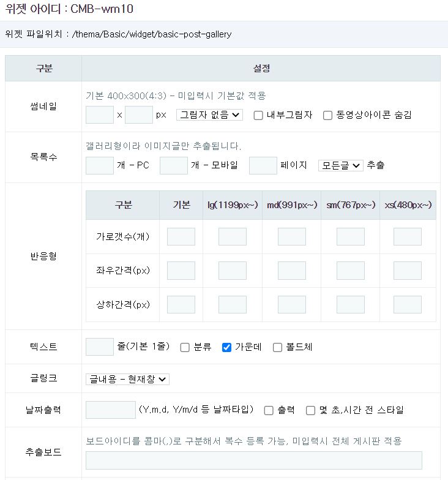
Task: Focus the 모바일 list count field
Action: pyautogui.click(x=174, y=165)
